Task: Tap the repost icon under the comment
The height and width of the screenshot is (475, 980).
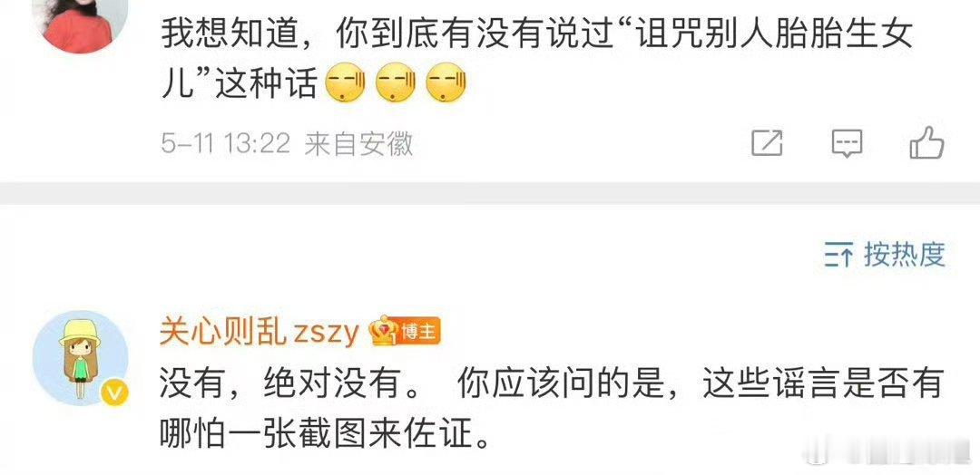Action: point(766,143)
